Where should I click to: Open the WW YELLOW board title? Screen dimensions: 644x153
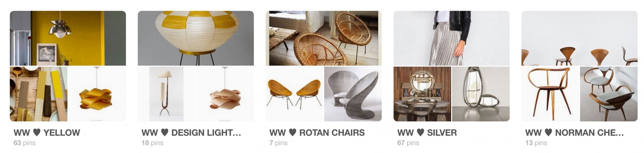(x=47, y=132)
